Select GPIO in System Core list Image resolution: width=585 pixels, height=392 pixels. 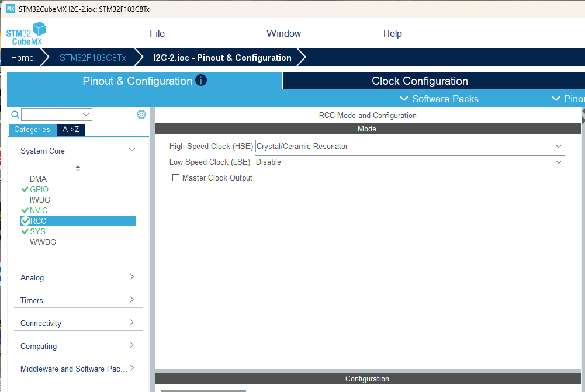[39, 189]
